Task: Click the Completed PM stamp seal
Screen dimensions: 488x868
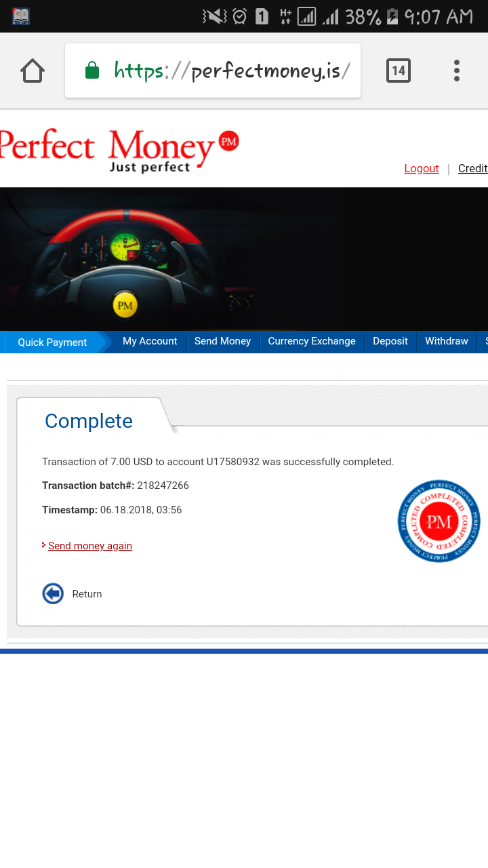Action: point(439,521)
